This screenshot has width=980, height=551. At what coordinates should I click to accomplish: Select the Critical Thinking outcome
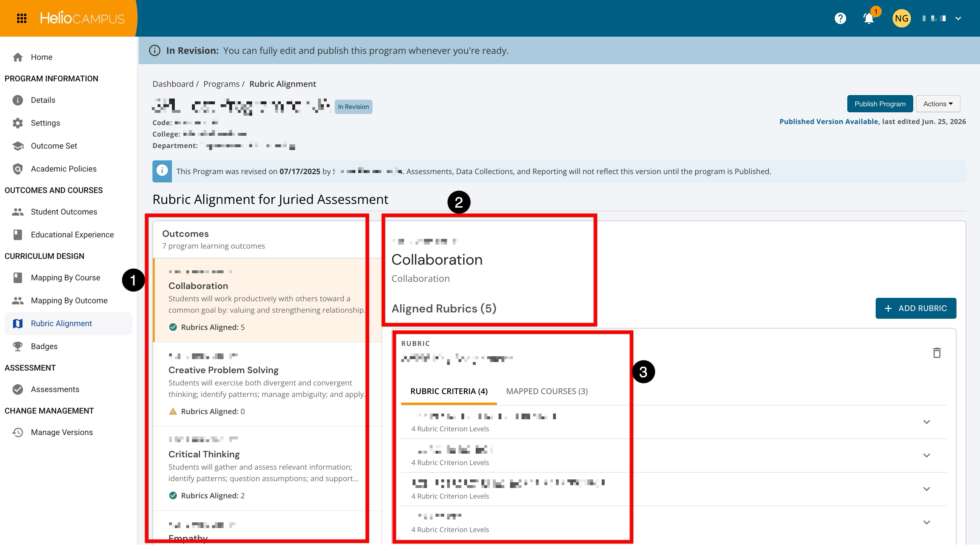pos(267,469)
